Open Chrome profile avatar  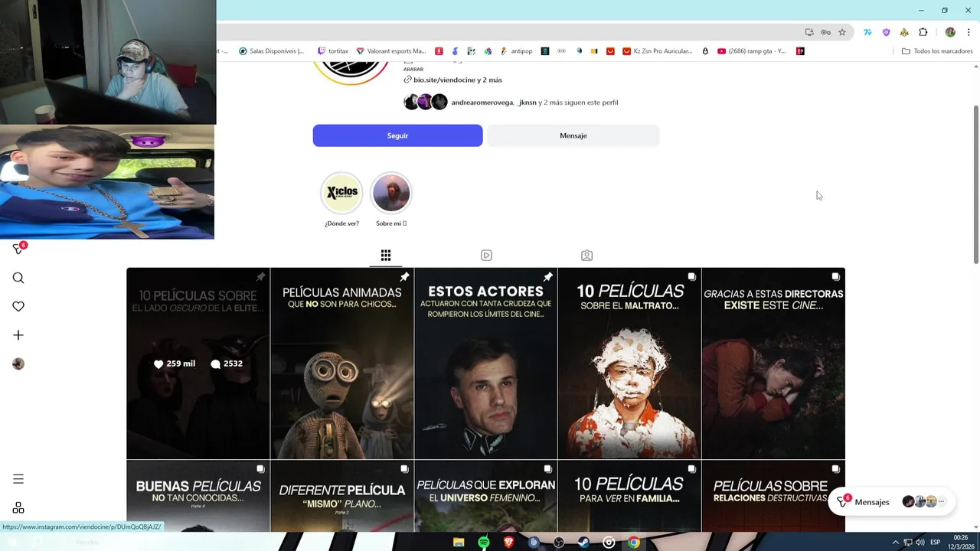click(x=950, y=32)
